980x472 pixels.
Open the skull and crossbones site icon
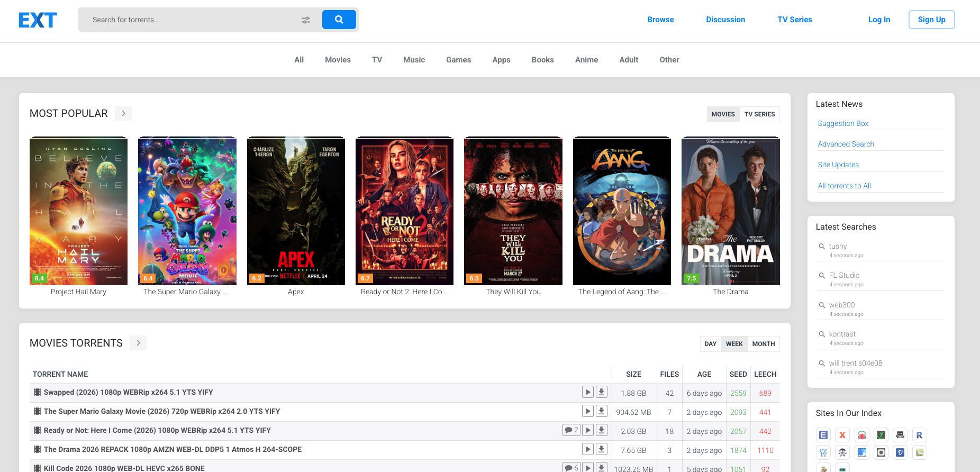[x=842, y=452]
